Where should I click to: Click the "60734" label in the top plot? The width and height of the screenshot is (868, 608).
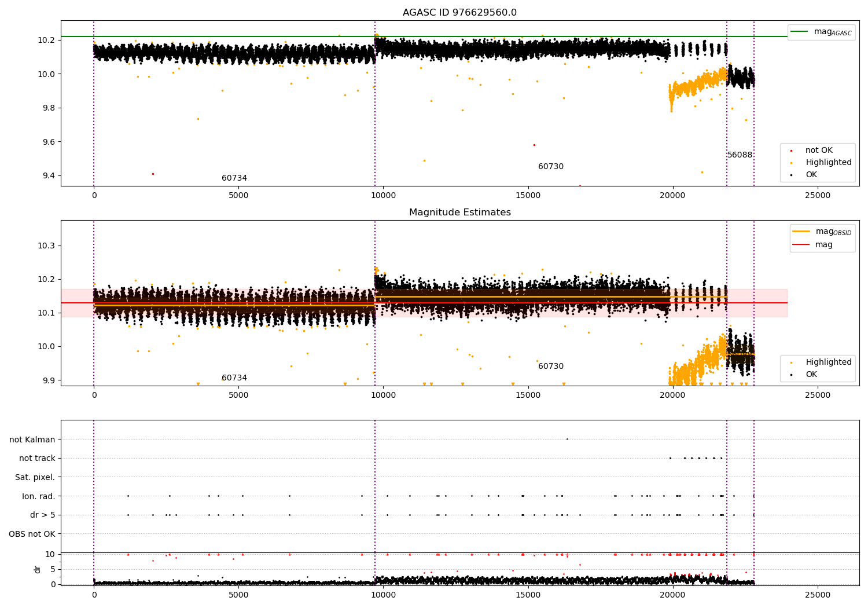[234, 178]
